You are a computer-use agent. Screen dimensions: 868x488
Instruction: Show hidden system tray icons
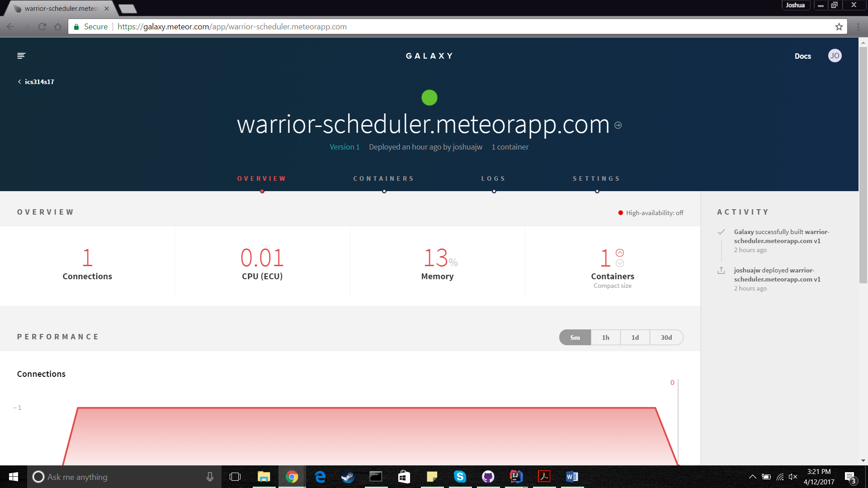(752, 477)
